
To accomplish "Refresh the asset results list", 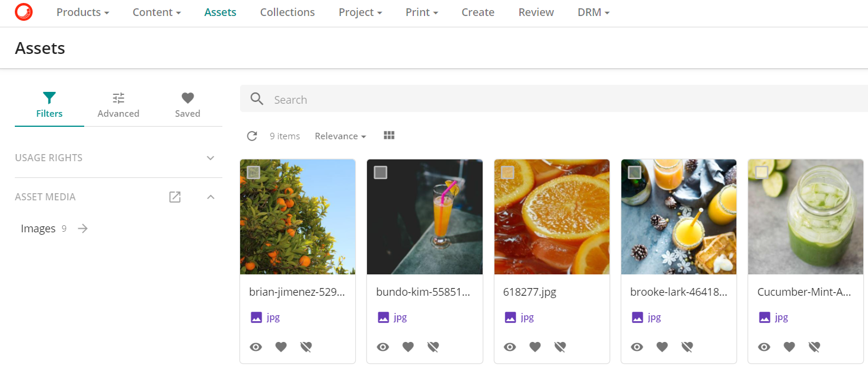I will coord(252,136).
